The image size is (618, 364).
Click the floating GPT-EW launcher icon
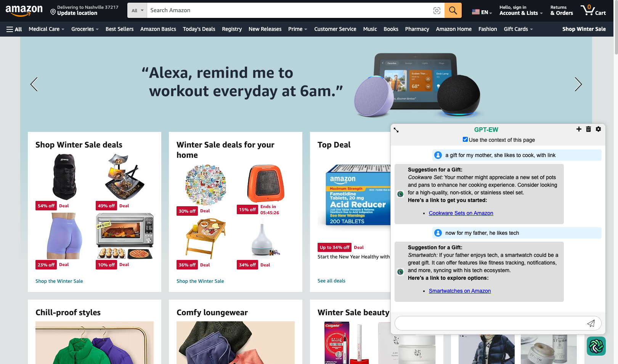tap(596, 346)
